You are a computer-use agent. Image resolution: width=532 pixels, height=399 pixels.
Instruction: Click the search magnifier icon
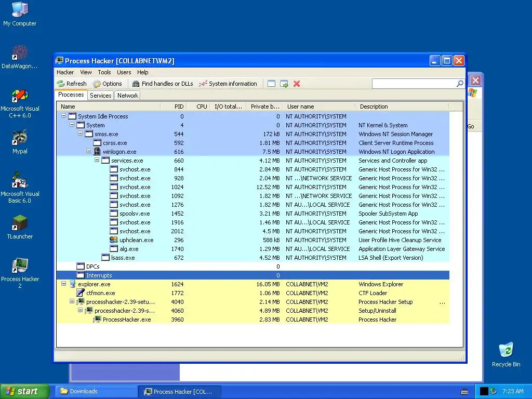click(459, 84)
